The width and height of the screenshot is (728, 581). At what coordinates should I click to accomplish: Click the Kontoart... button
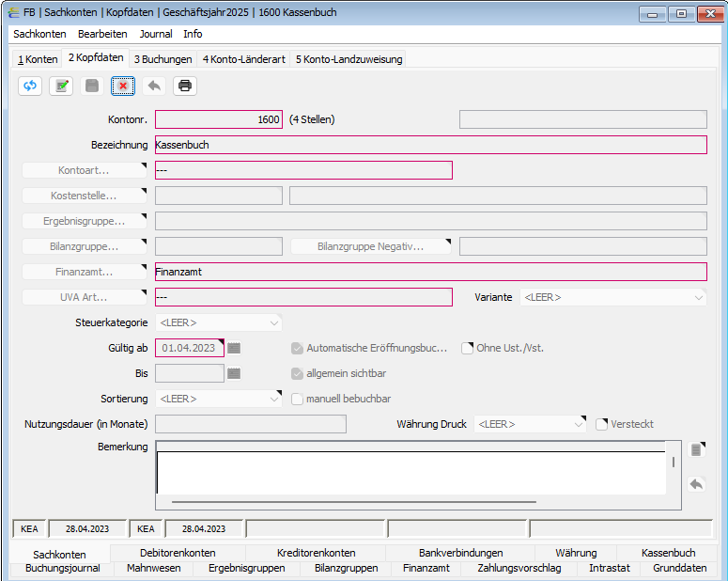pos(84,170)
